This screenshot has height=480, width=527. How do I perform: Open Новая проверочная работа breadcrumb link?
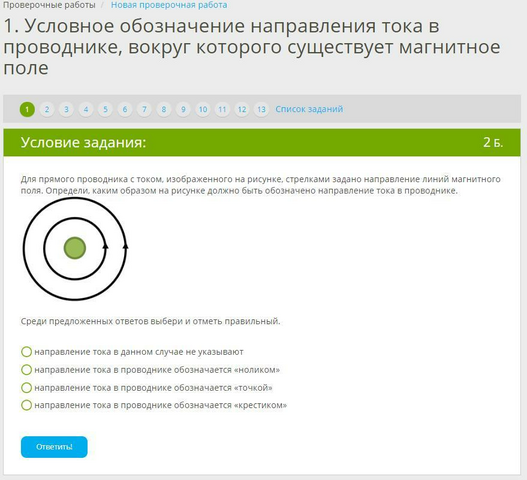tap(169, 5)
